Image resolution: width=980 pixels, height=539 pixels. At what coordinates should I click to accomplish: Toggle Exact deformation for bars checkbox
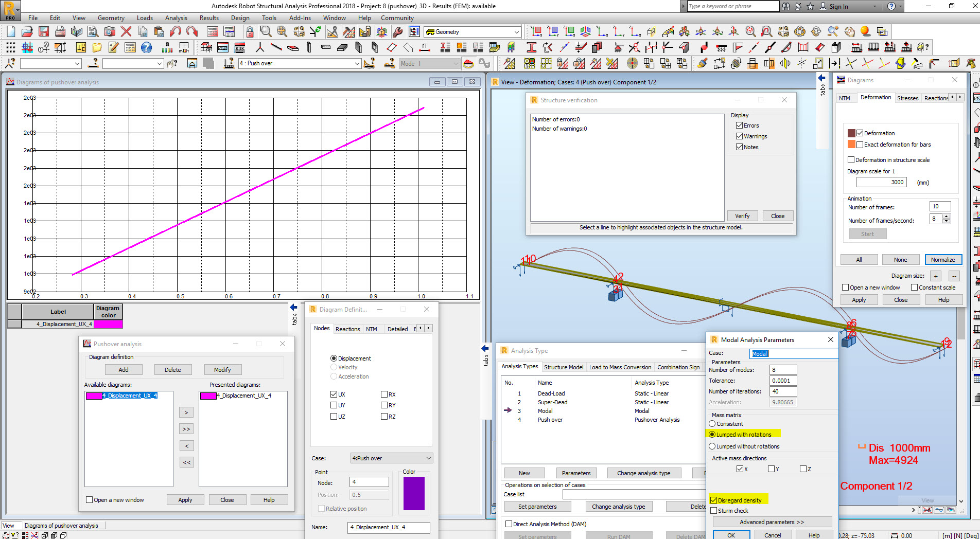860,145
